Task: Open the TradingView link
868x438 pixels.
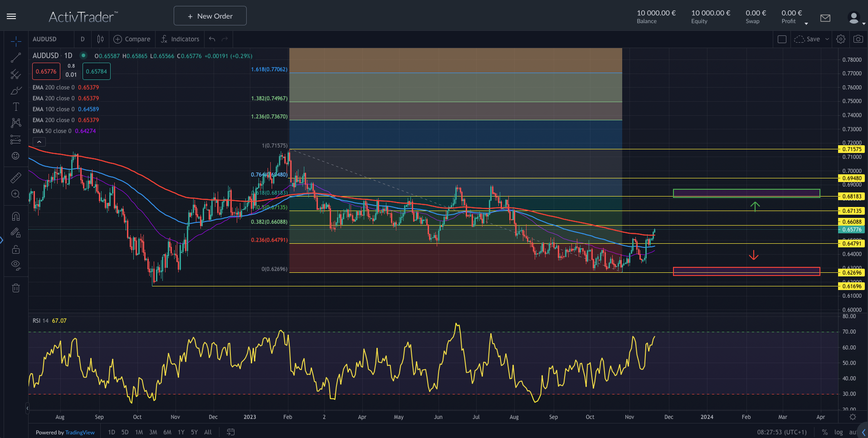Action: (x=80, y=432)
